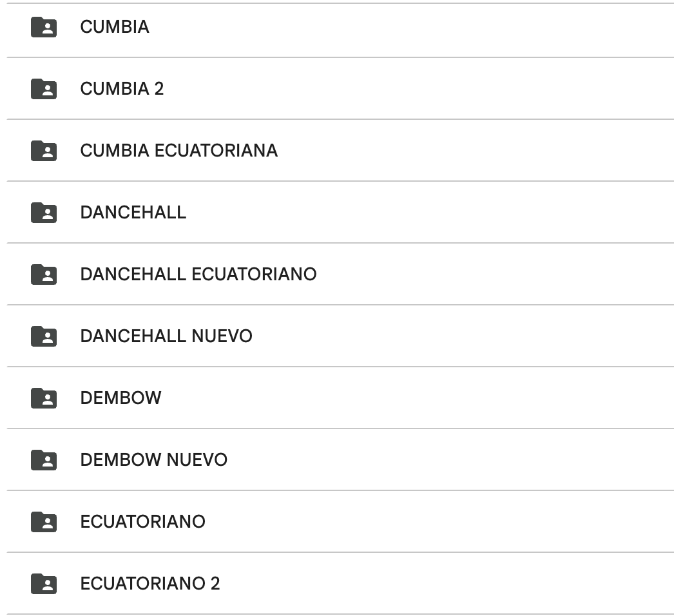Click the shared folder icon for CUMBIA 2
The width and height of the screenshot is (674, 616).
tap(44, 89)
